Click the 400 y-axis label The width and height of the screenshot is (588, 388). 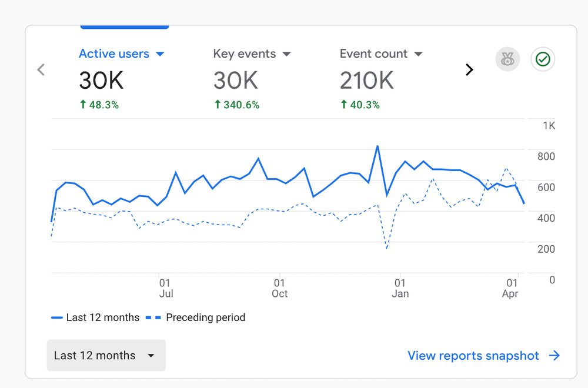[546, 218]
